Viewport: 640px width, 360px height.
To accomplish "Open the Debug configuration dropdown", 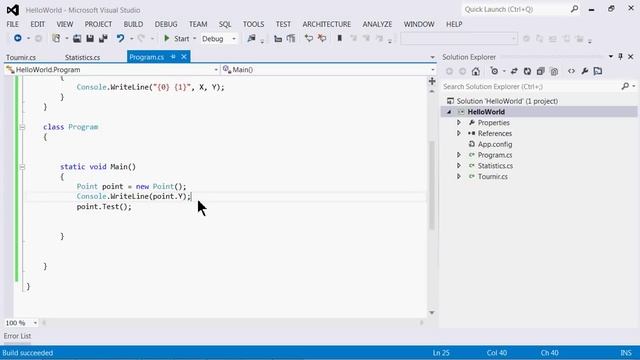I will 234,39.
